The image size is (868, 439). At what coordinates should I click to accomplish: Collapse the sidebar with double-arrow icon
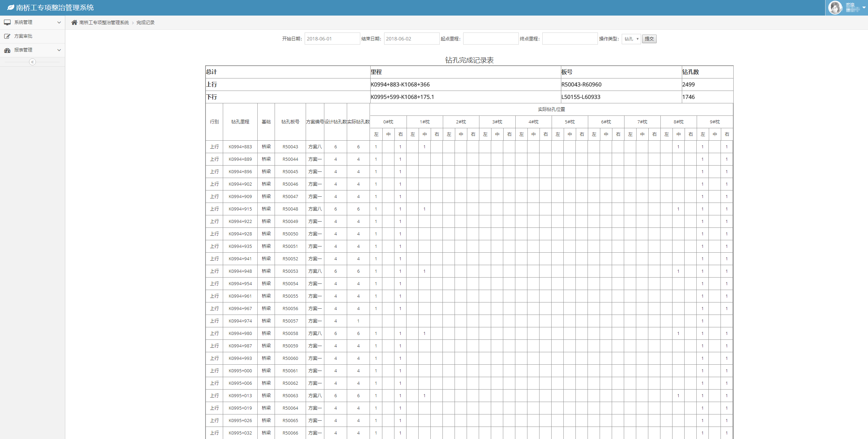32,62
